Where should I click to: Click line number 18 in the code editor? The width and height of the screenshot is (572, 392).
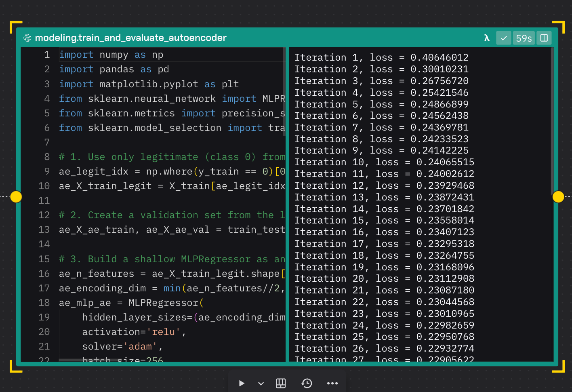(x=44, y=302)
